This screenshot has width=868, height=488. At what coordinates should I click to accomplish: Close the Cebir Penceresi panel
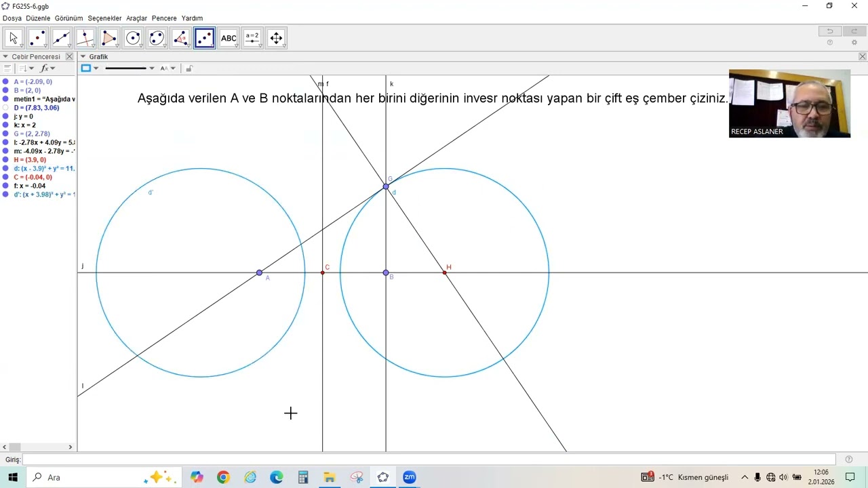(x=69, y=57)
